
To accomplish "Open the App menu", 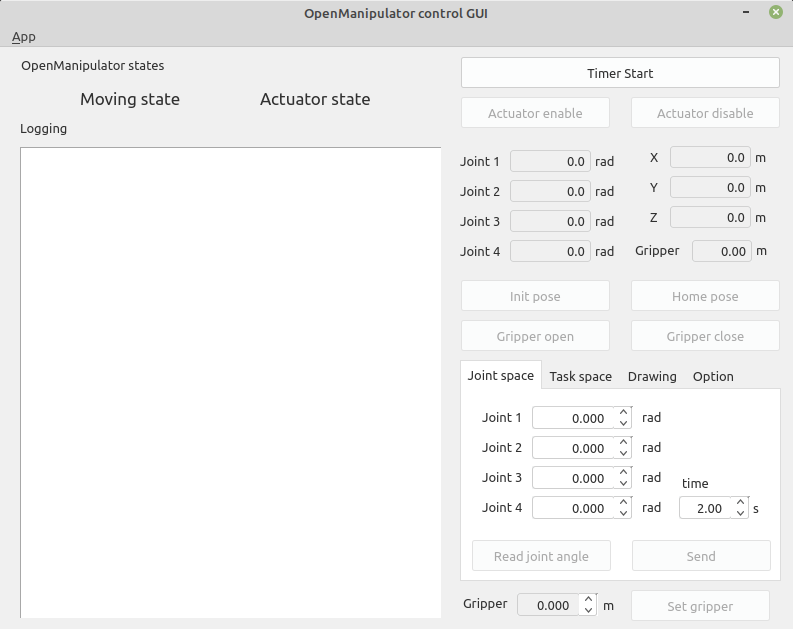I will point(23,37).
